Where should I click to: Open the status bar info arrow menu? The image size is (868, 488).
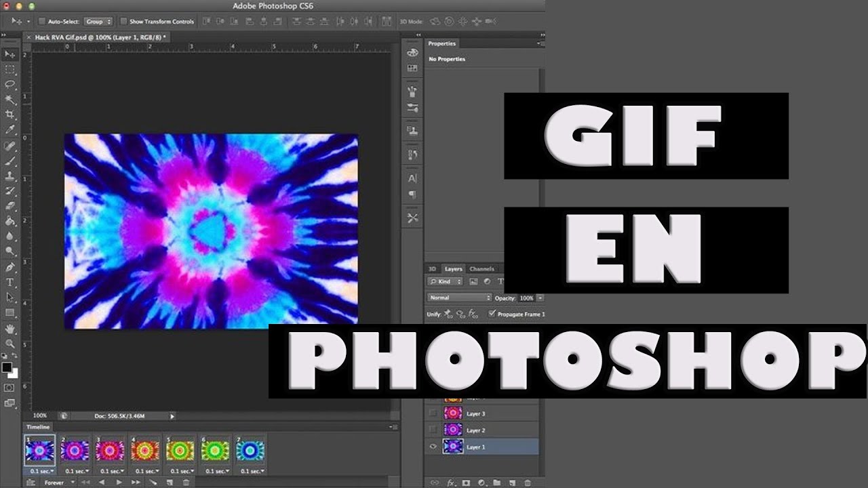172,415
